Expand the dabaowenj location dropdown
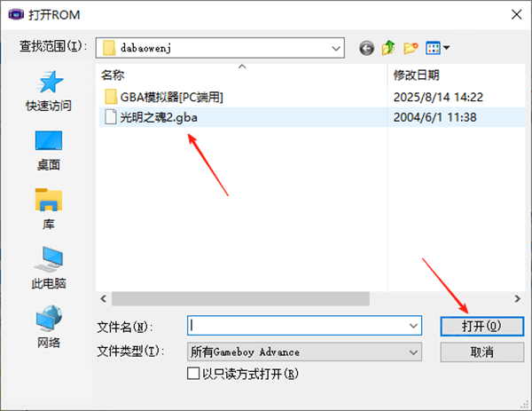 (336, 48)
